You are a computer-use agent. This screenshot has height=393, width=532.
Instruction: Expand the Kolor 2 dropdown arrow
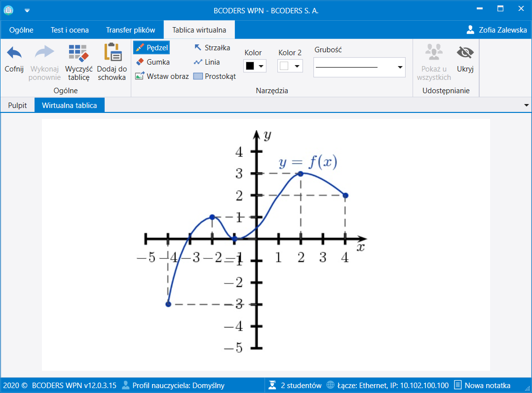[x=297, y=66]
